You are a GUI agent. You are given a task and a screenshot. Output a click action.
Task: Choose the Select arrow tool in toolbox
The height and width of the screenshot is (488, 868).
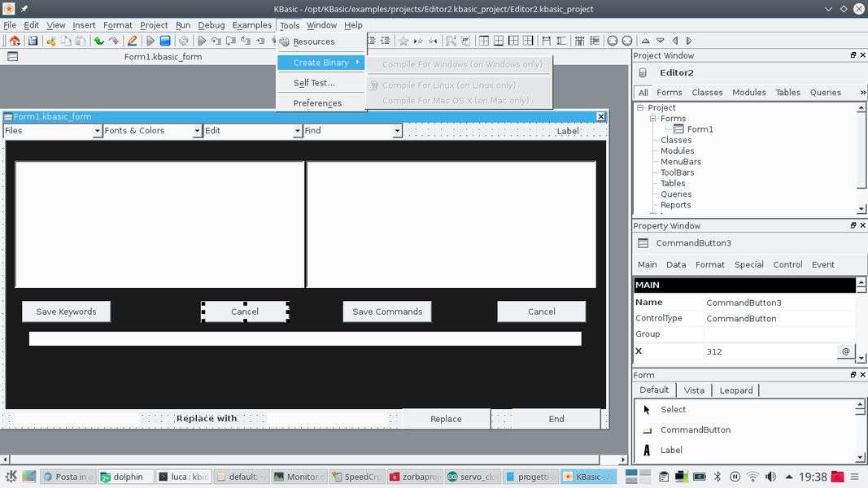click(672, 409)
